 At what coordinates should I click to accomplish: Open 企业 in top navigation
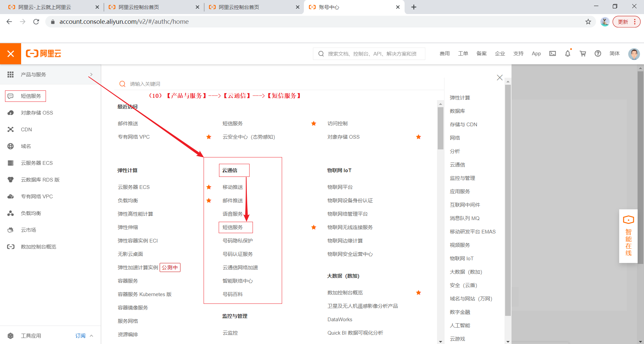tap(500, 54)
